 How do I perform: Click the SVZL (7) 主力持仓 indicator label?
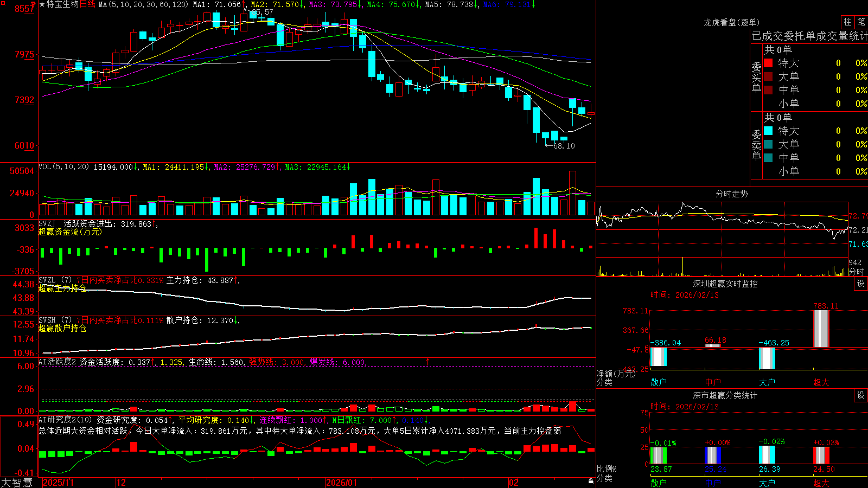54,280
